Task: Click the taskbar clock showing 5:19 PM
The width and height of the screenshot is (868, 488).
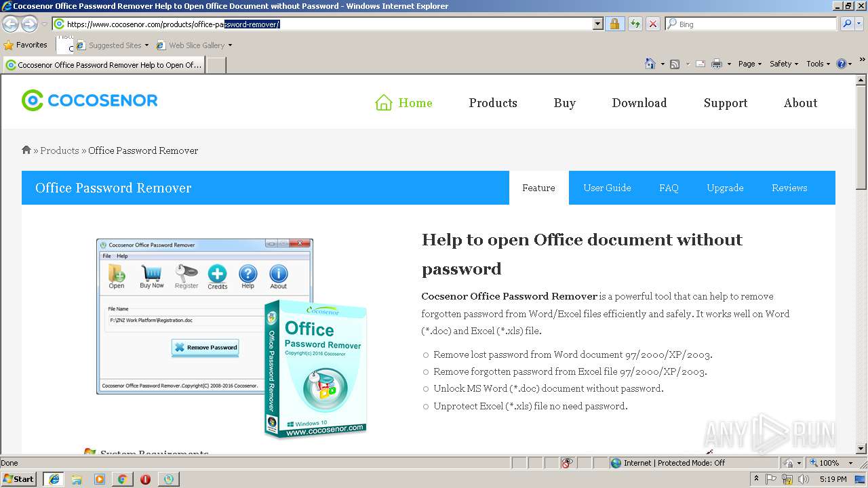Action: click(833, 479)
